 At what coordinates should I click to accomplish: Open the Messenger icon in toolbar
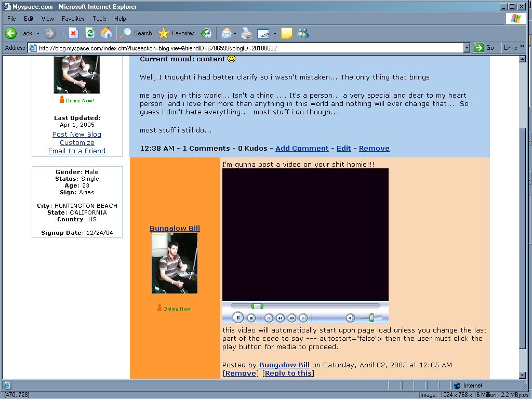[x=303, y=33]
